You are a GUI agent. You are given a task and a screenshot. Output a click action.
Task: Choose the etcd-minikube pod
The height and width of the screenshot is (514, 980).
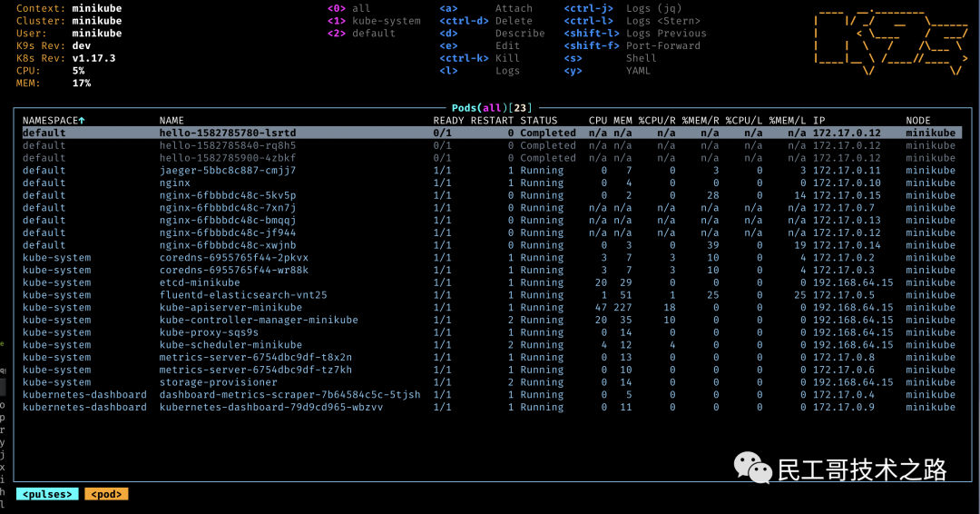point(492,282)
